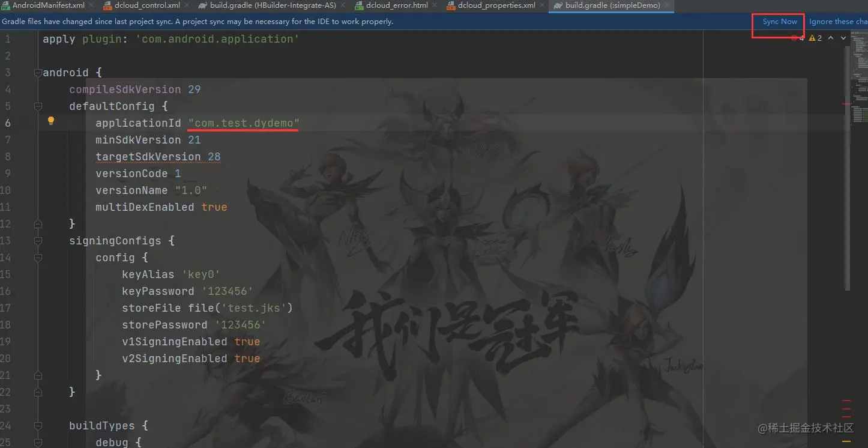
Task: Click versionCode on line 9
Action: pyautogui.click(x=131, y=174)
